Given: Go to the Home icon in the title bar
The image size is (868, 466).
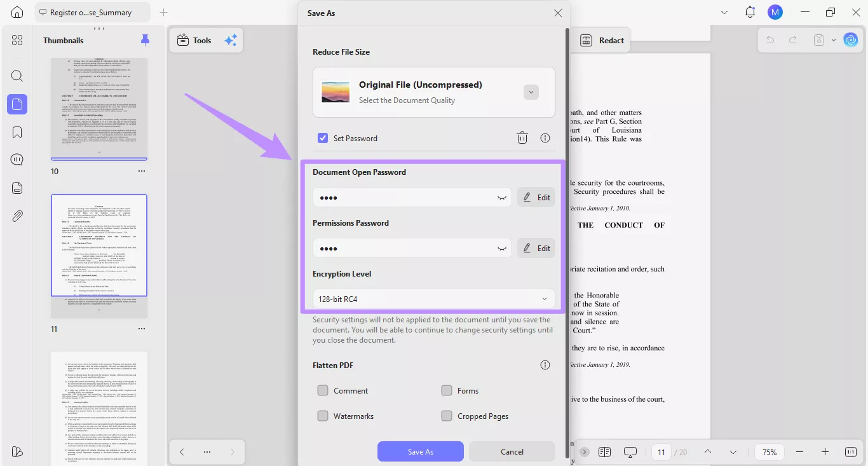Looking at the screenshot, I should pos(17,12).
